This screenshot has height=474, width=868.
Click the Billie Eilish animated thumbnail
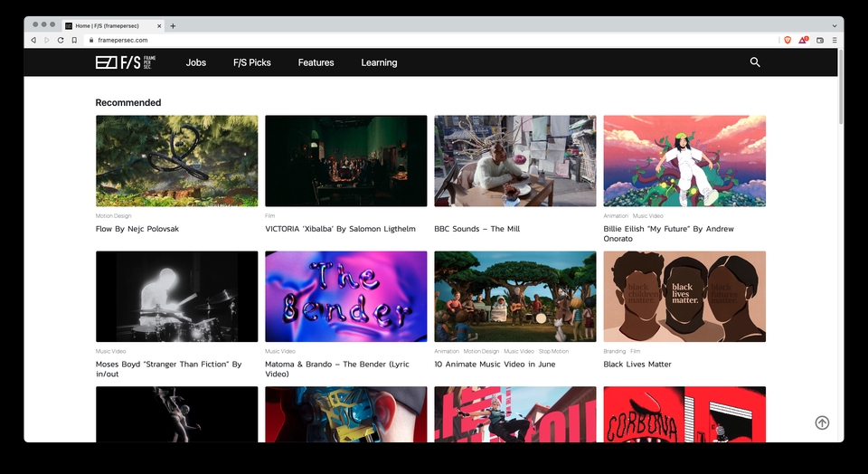click(684, 161)
